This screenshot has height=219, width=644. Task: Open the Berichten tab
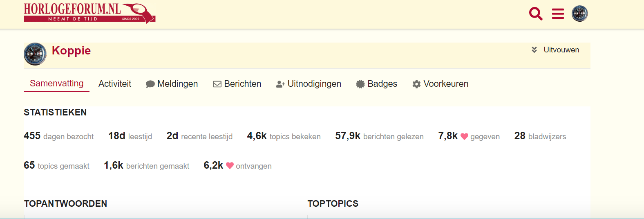click(237, 84)
